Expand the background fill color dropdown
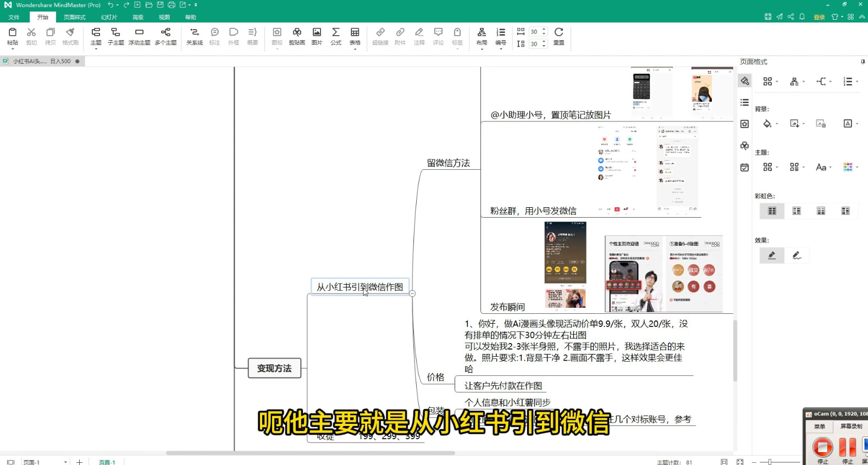 (x=777, y=124)
